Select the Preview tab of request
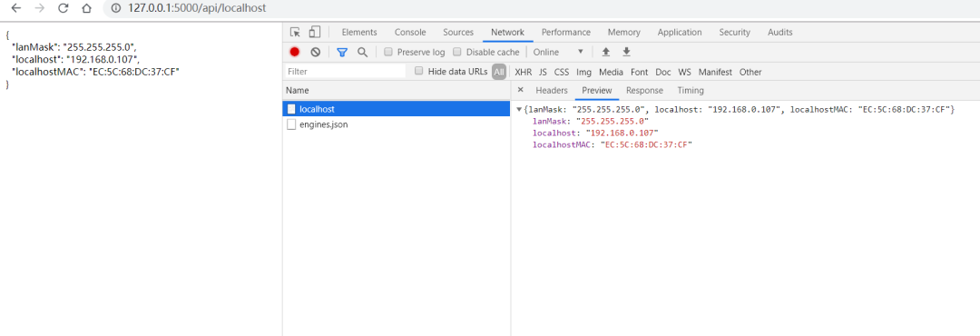Screen dimensions: 980x336 pos(597,90)
